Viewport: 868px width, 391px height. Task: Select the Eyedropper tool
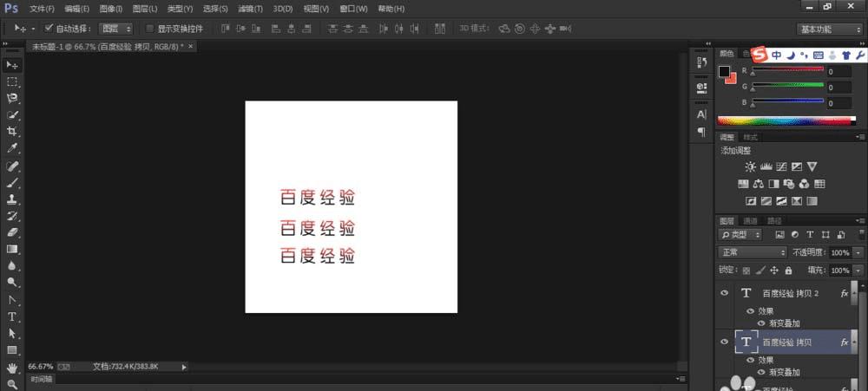[12, 148]
